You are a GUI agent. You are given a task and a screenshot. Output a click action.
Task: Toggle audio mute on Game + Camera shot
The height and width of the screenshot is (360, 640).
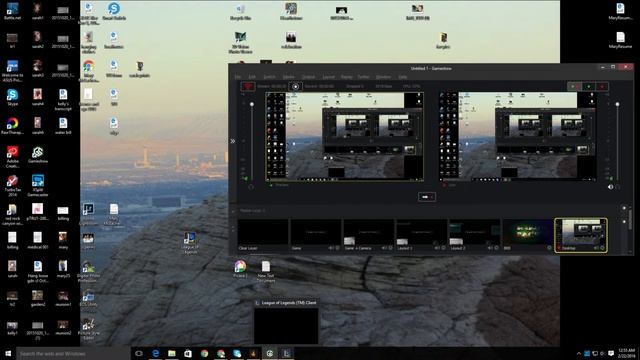pyautogui.click(x=384, y=248)
